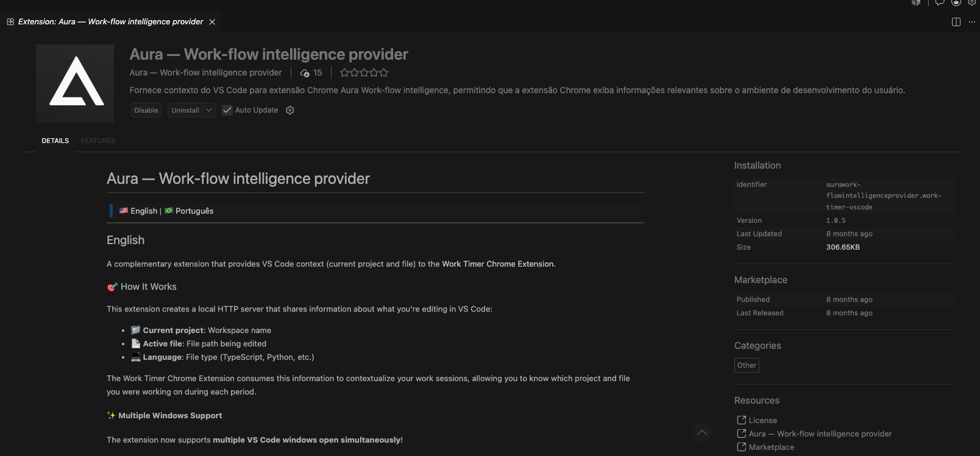
Task: Switch to the FEATURES tab
Action: [98, 141]
